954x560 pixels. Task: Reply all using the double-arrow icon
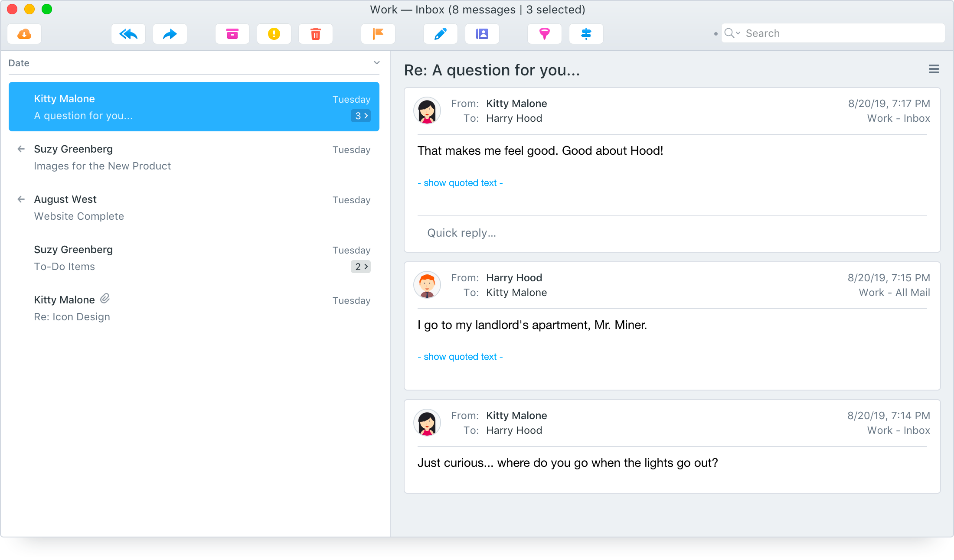pos(128,33)
